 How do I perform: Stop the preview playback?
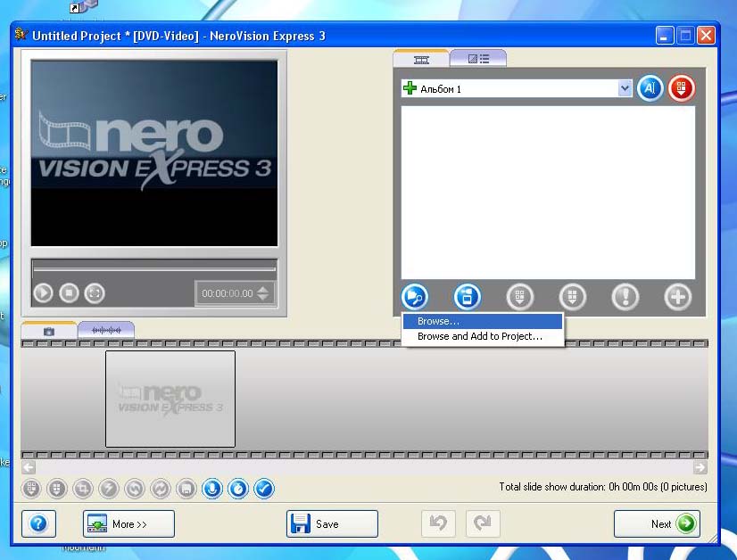point(69,293)
